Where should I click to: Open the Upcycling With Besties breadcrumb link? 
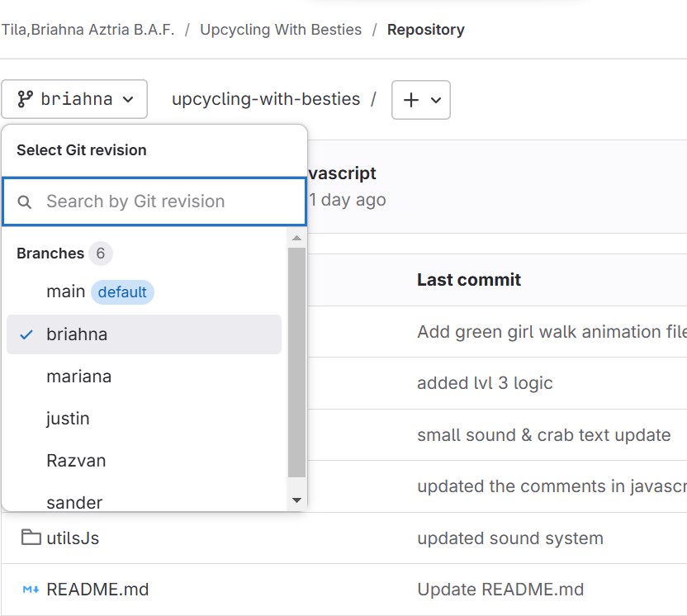(x=281, y=30)
